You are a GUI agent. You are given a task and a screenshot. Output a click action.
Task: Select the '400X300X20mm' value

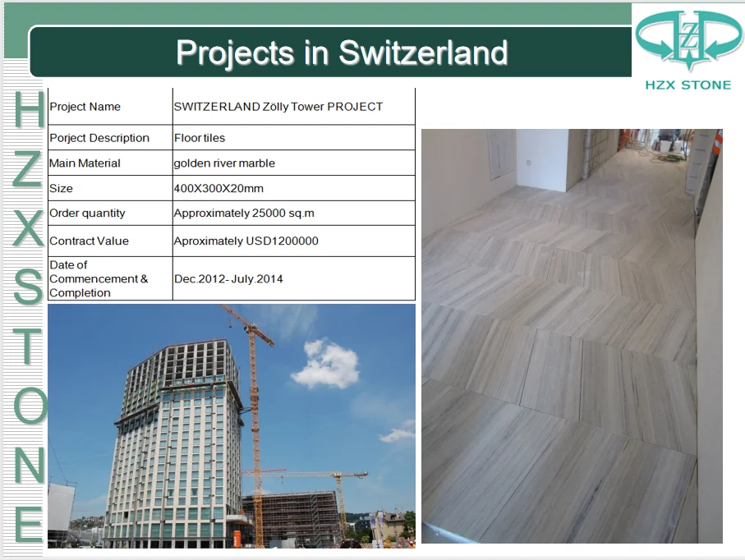[218, 188]
